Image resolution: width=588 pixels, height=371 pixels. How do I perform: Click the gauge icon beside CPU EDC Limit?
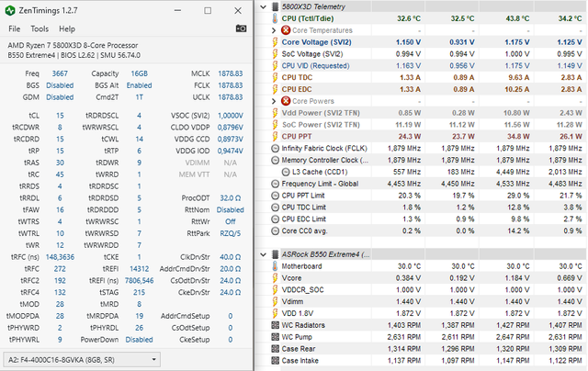275,219
